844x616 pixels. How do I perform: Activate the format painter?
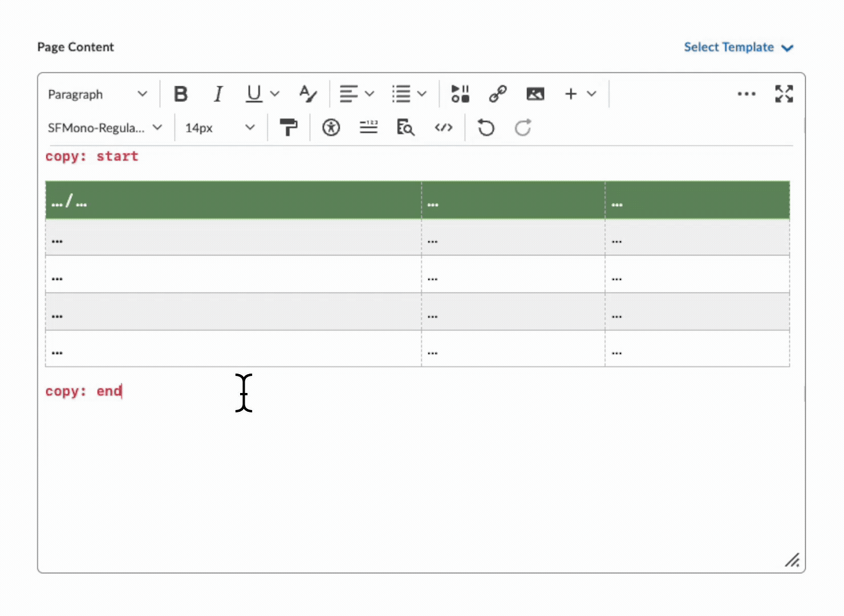(x=289, y=128)
